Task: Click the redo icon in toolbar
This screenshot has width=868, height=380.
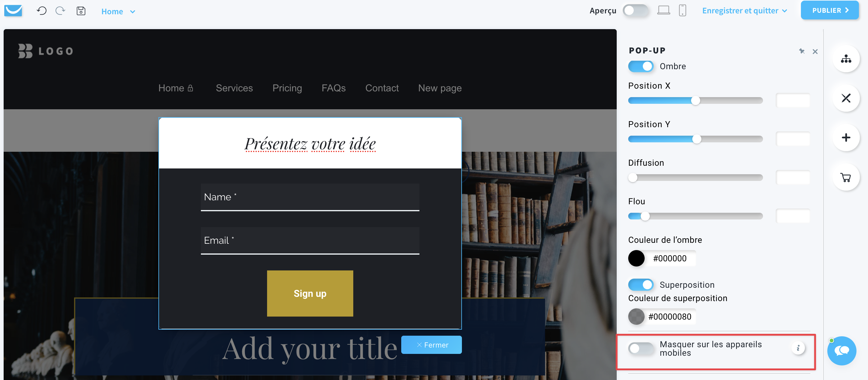Action: (x=60, y=11)
